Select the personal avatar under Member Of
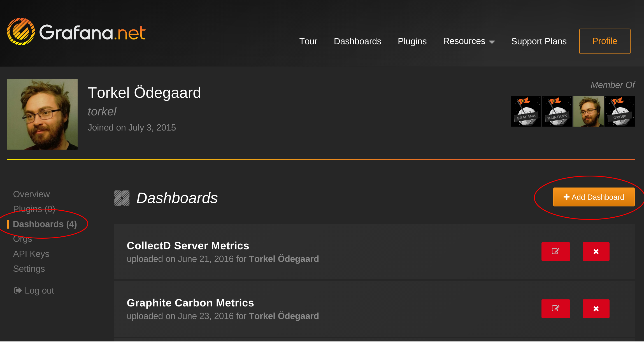Screen dimensions: 644x342 (x=588, y=111)
